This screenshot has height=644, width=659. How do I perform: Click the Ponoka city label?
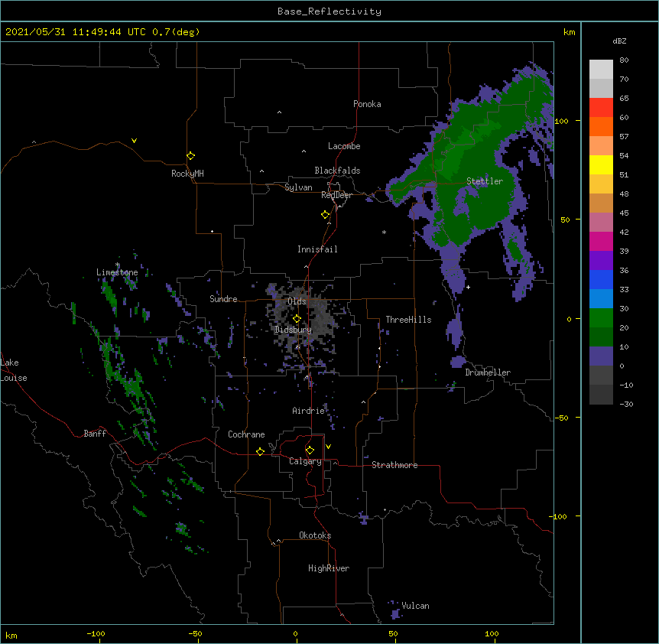pos(367,104)
